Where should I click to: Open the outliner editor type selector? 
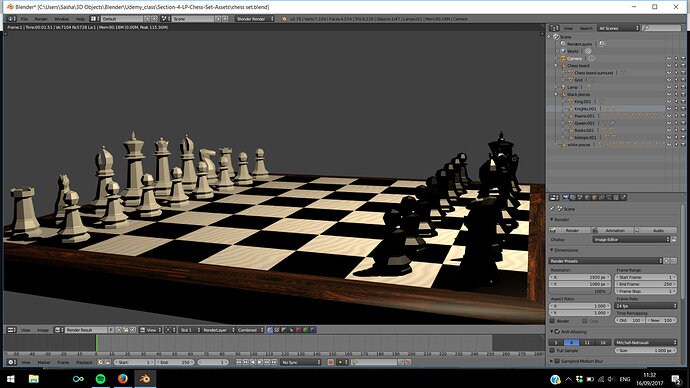click(554, 28)
